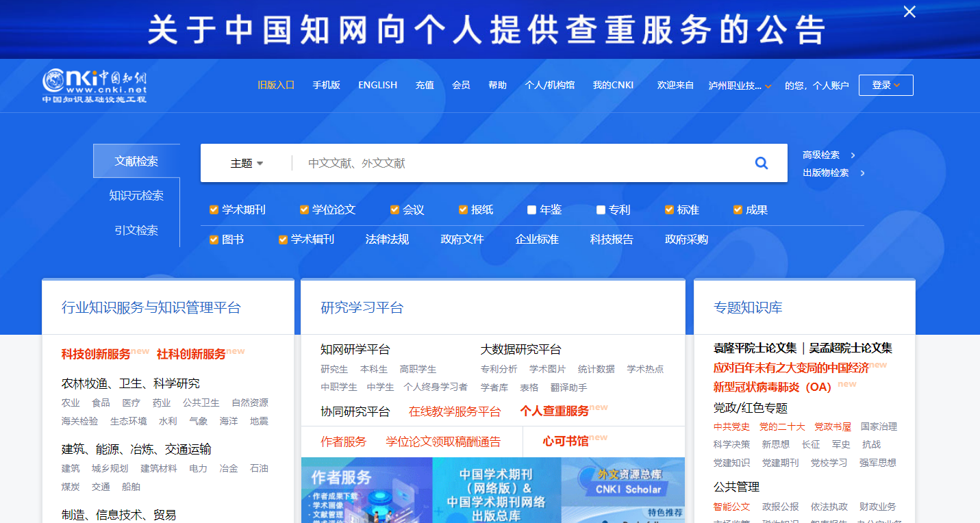Open the 作者服务 red link

coord(344,442)
